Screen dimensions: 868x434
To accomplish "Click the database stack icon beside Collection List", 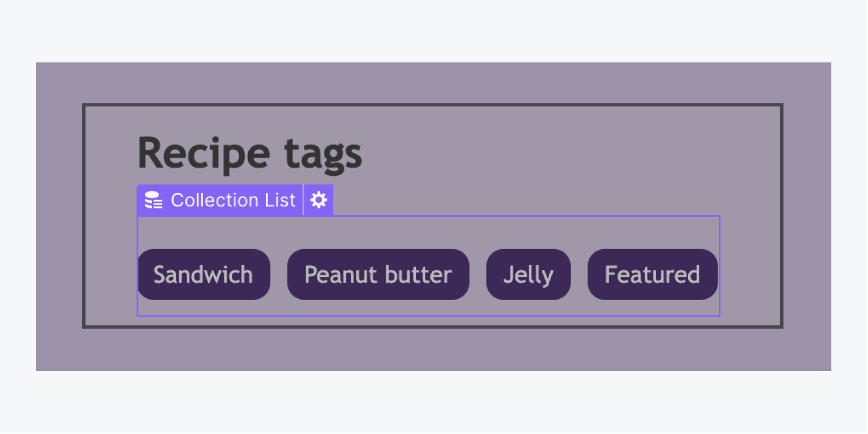I will coord(153,200).
